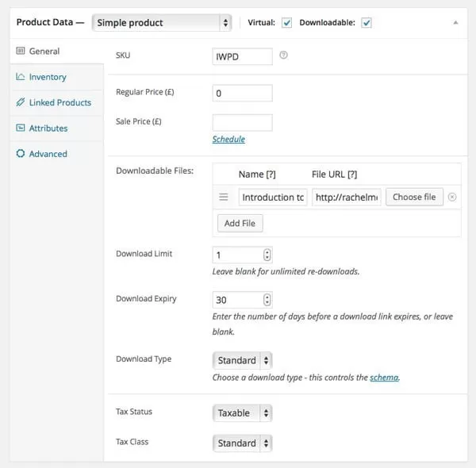Viewport: 476px width, 468px height.
Task: Click the File URL input field
Action: 347,198
